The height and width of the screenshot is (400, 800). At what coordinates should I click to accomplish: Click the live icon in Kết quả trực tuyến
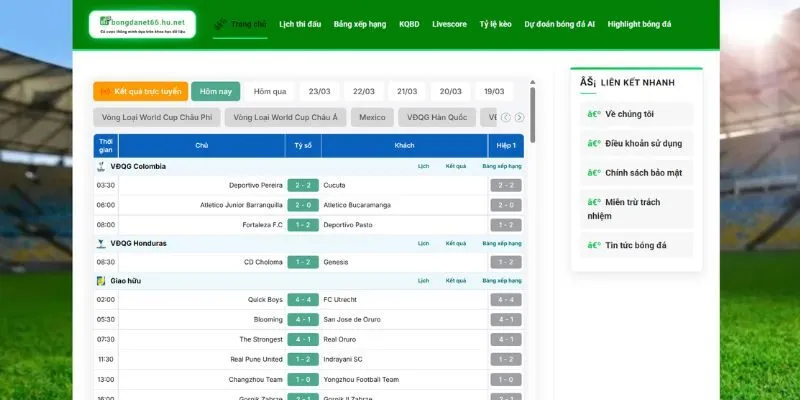[x=106, y=92]
